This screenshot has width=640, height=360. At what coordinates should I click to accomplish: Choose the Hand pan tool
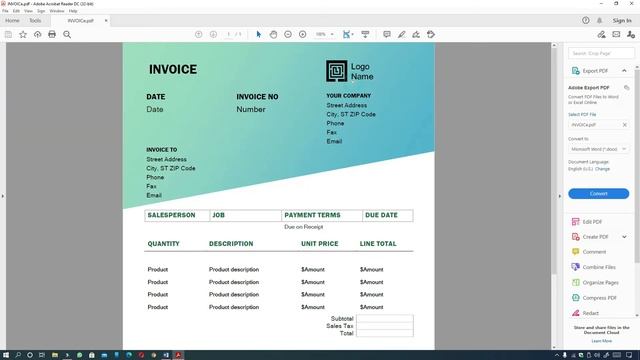[273, 35]
